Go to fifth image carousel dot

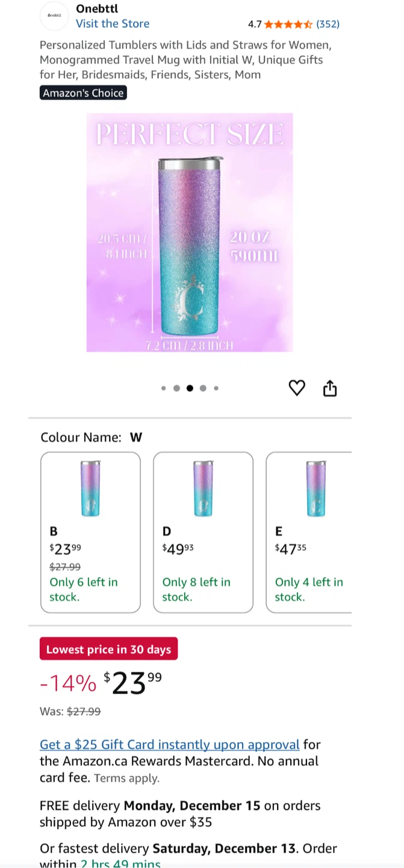216,388
